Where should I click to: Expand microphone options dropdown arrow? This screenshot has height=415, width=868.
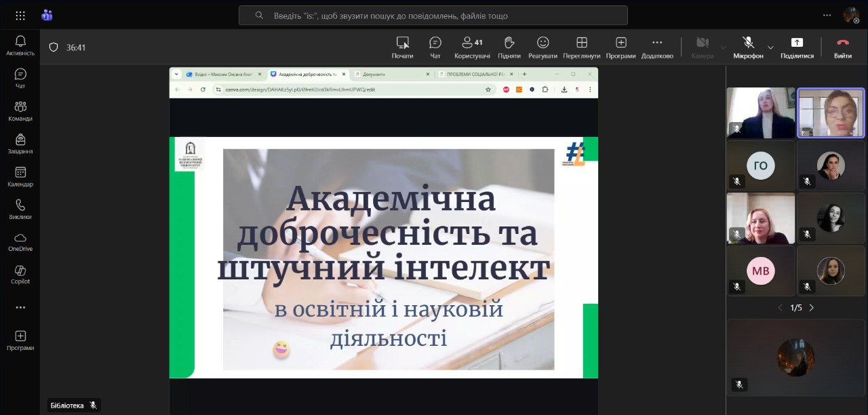(770, 47)
